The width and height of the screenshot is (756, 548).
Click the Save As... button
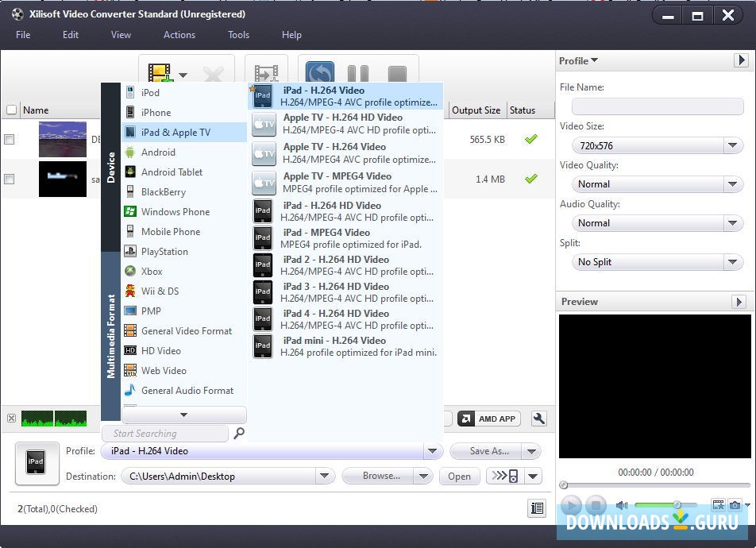tap(487, 451)
